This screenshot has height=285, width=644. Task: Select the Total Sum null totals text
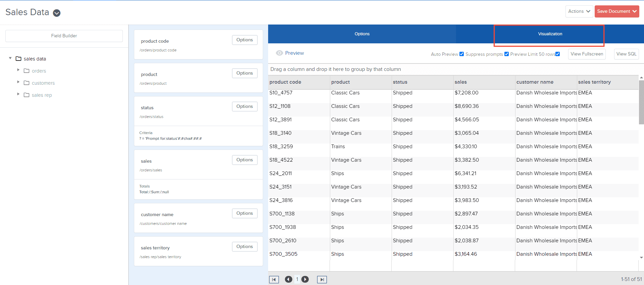(154, 192)
